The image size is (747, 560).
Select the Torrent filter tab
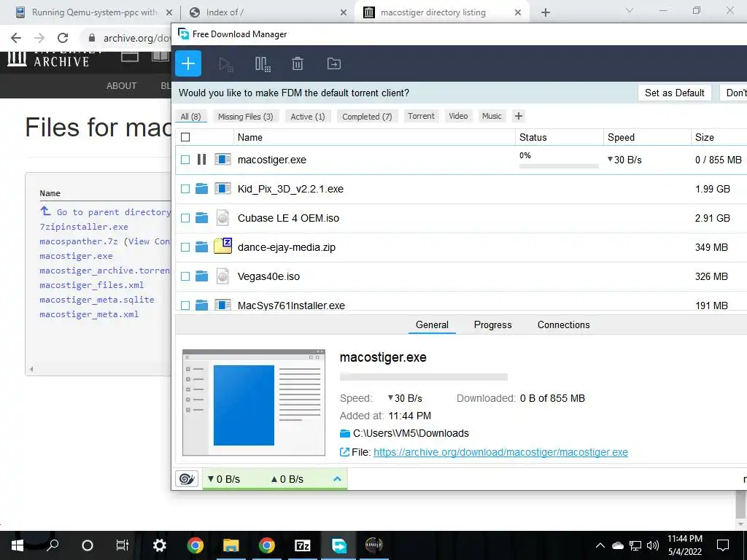421,116
